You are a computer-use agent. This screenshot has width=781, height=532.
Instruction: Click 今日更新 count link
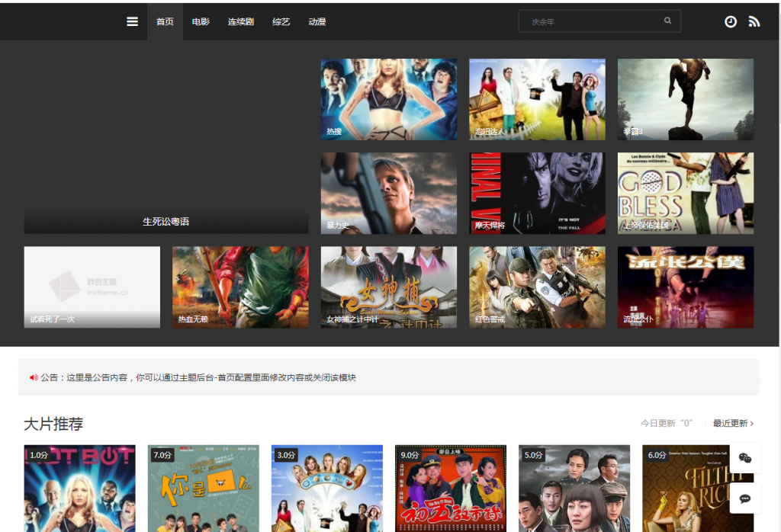pyautogui.click(x=666, y=424)
